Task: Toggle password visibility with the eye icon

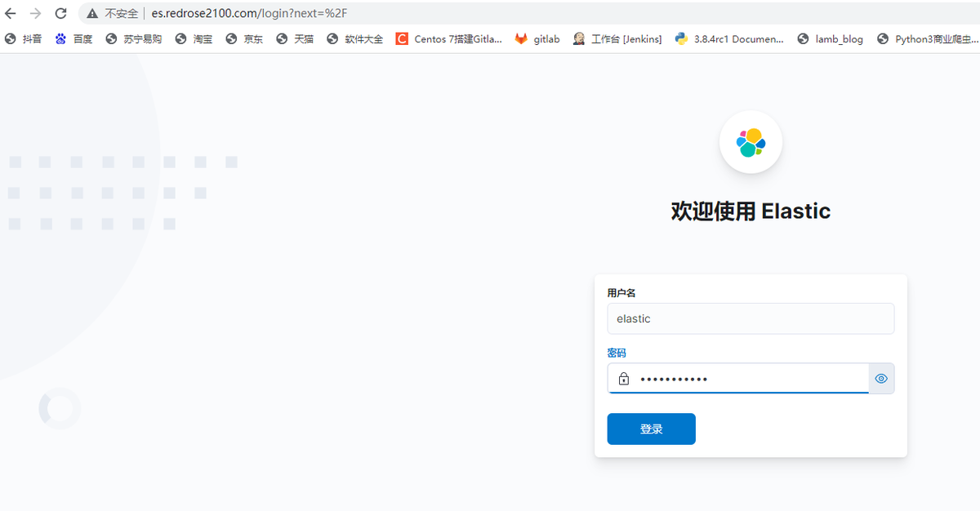Action: tap(881, 379)
